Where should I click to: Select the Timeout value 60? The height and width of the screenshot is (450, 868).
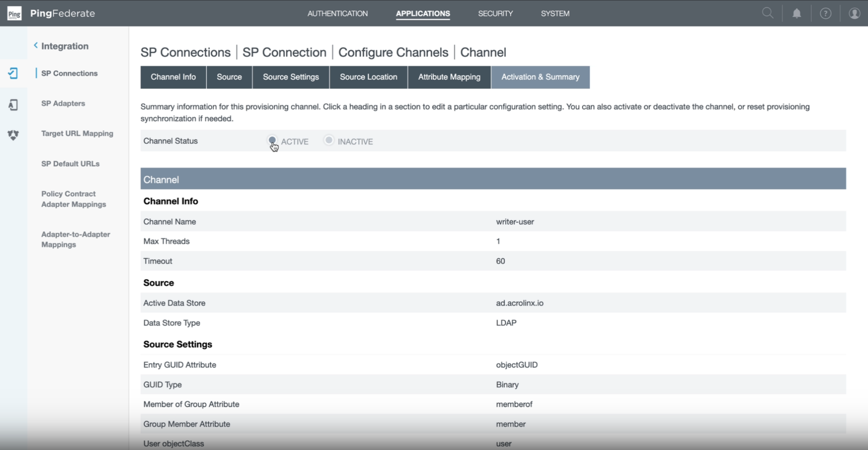coord(500,261)
